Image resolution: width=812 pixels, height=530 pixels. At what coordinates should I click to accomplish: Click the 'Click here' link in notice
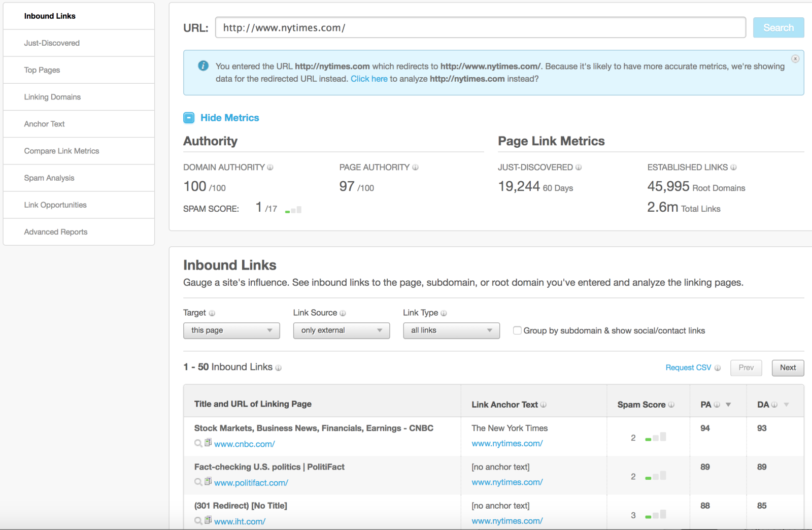369,79
